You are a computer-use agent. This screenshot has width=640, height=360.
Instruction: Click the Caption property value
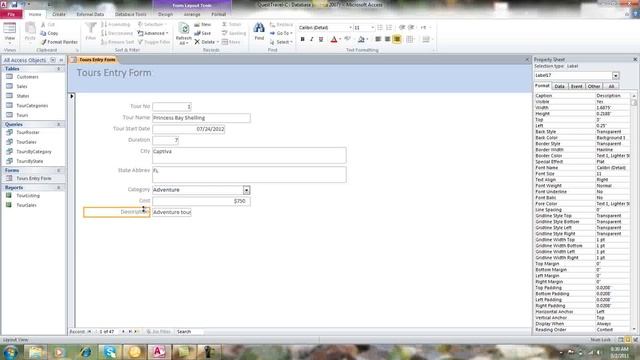pos(613,96)
